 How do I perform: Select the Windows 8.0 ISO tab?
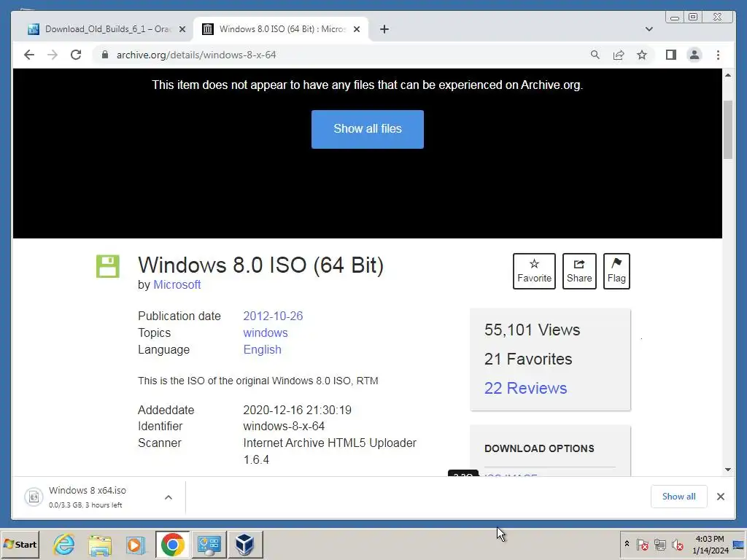pos(281,29)
